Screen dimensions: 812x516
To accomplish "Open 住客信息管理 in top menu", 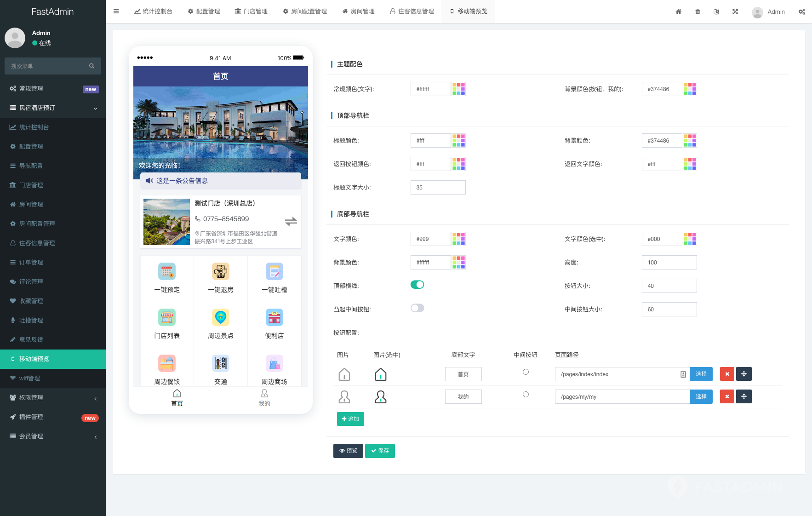I will click(412, 11).
